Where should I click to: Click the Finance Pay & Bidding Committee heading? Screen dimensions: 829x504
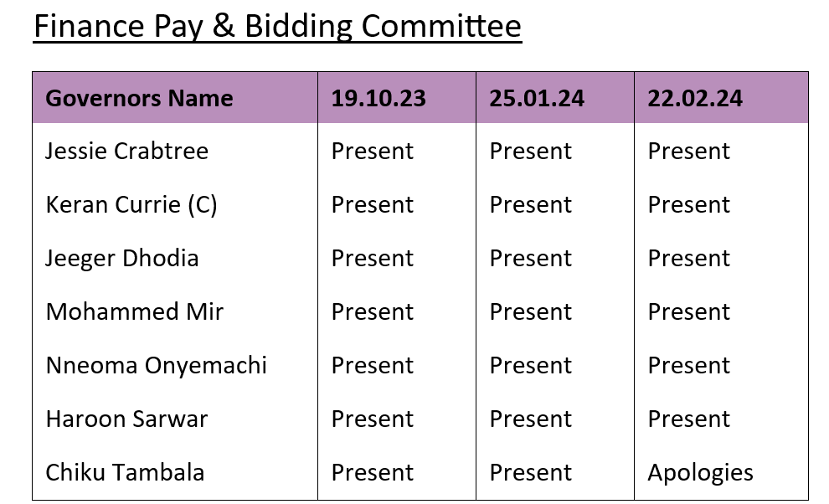[x=277, y=27]
